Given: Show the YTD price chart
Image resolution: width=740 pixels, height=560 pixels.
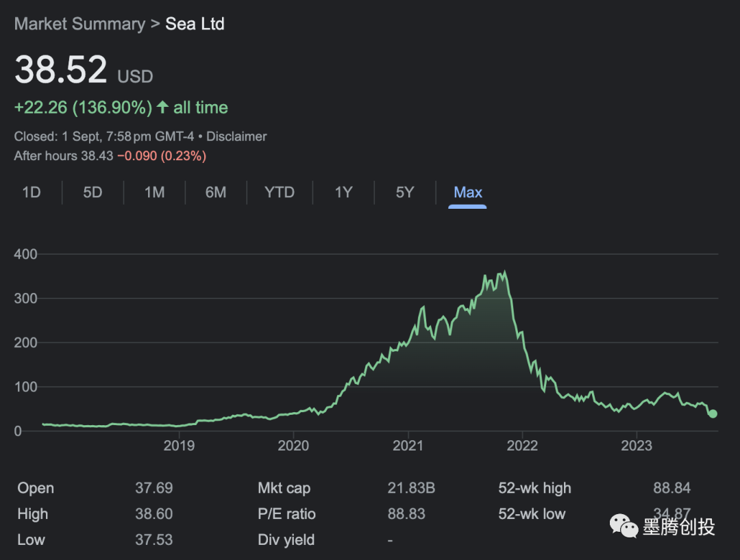Looking at the screenshot, I should coord(280,192).
